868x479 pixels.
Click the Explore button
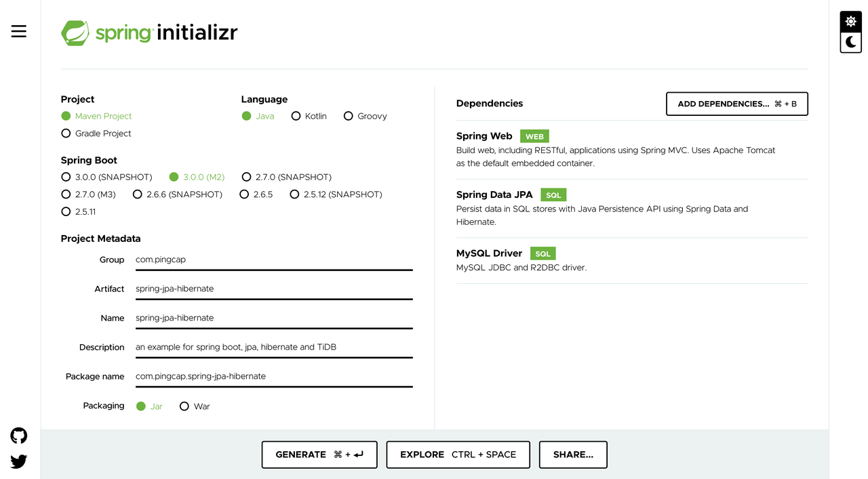(x=458, y=455)
